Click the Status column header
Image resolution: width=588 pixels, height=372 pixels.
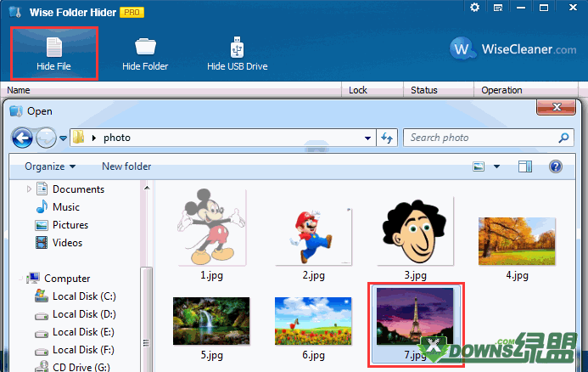coord(424,90)
